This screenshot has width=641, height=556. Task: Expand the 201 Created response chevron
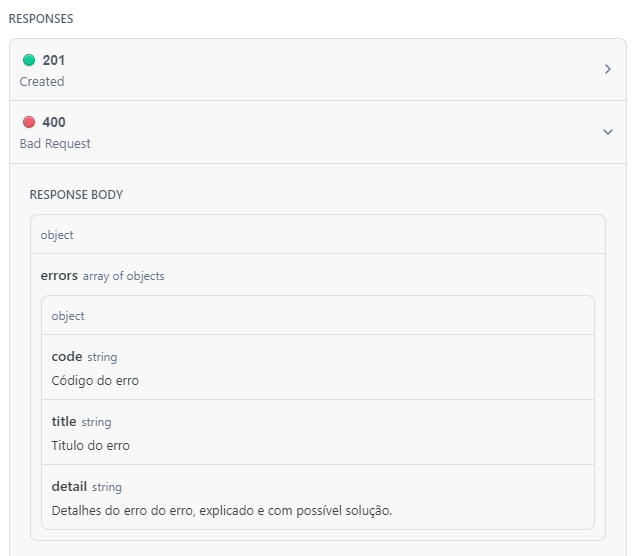(x=607, y=69)
